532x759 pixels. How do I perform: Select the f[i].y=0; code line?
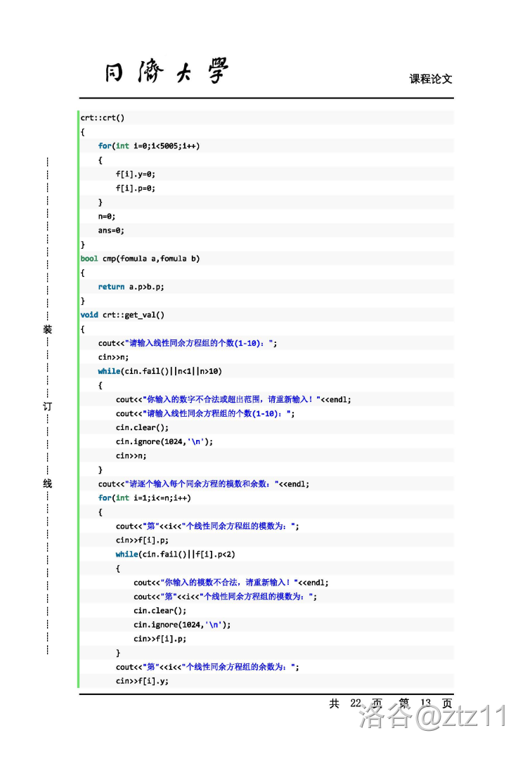click(x=135, y=174)
